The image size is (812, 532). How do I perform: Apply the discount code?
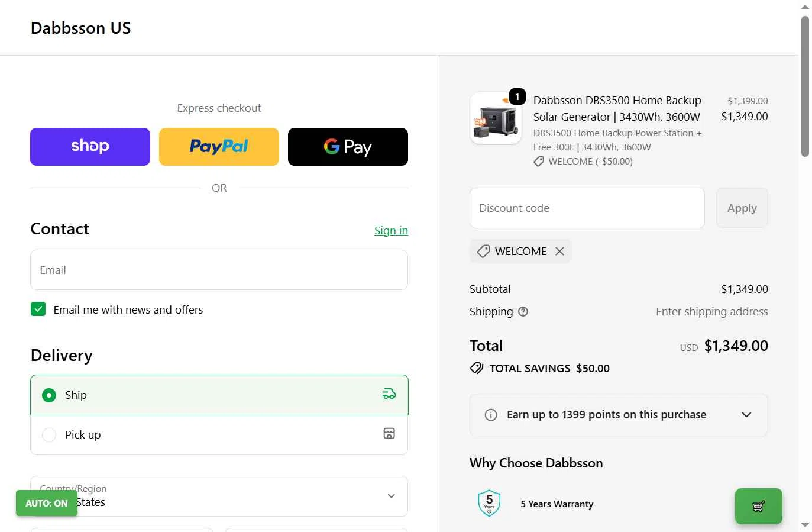[x=742, y=208]
